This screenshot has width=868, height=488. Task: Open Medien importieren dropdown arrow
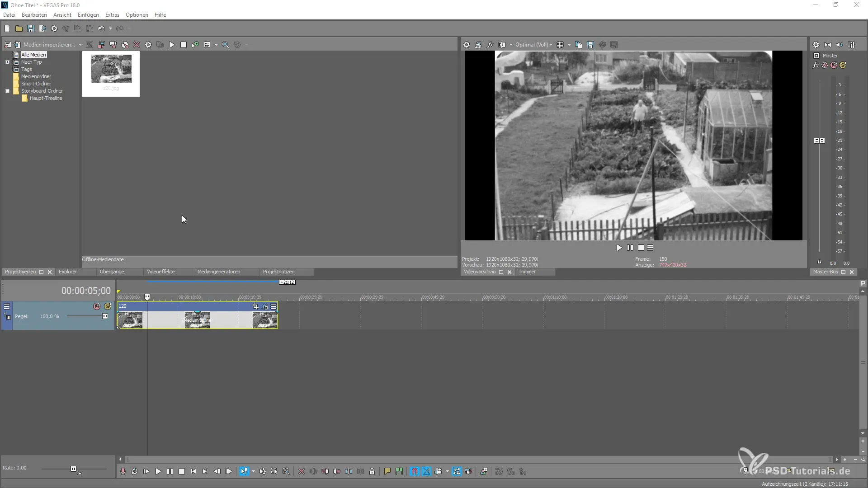point(80,45)
